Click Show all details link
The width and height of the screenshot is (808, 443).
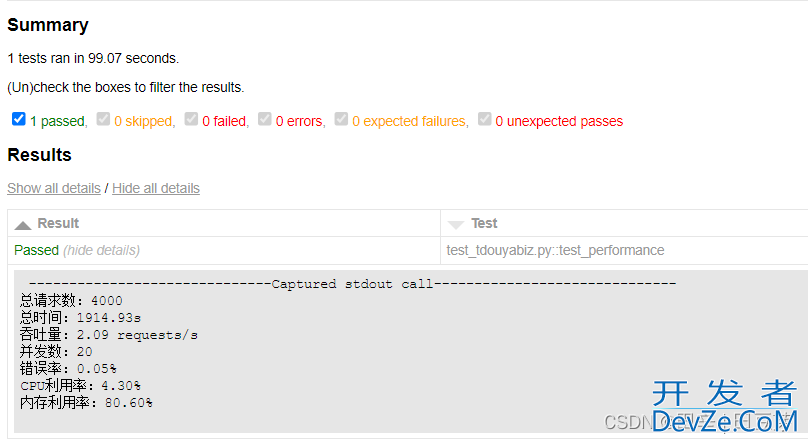click(54, 188)
